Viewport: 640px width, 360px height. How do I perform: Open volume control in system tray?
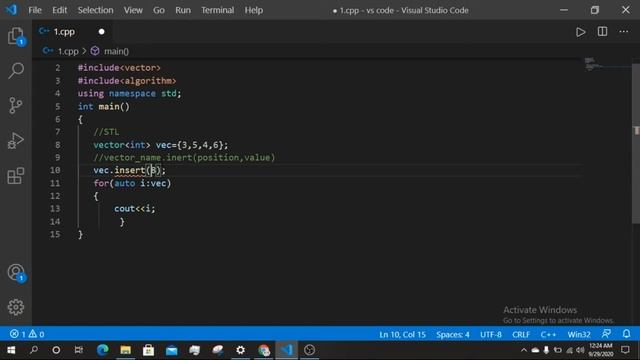tap(580, 350)
